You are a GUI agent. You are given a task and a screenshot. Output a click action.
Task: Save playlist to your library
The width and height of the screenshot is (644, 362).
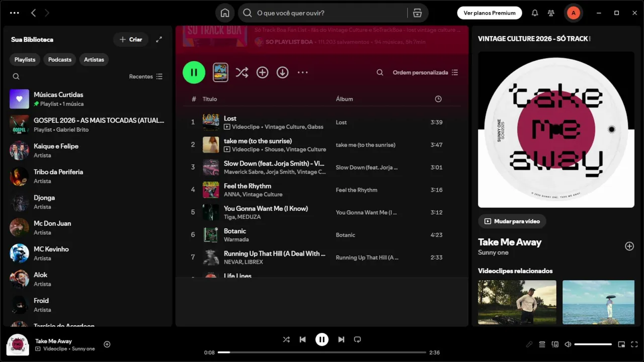tap(262, 72)
